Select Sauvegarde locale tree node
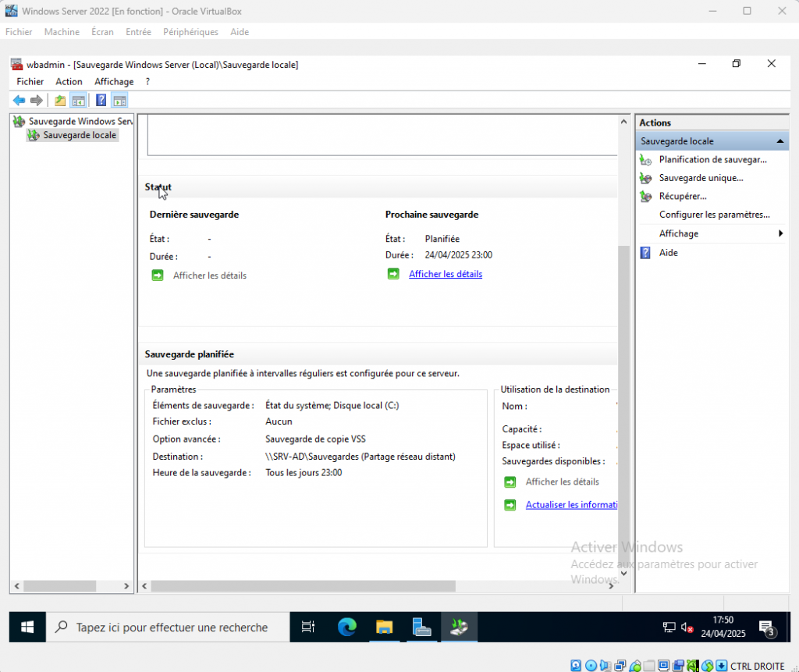 pyautogui.click(x=80, y=135)
